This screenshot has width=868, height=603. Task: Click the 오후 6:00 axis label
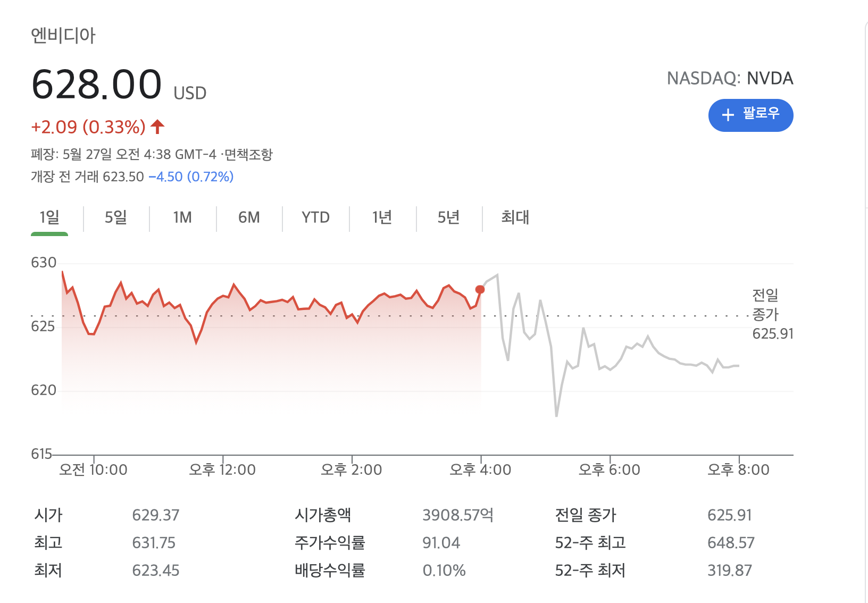(610, 470)
